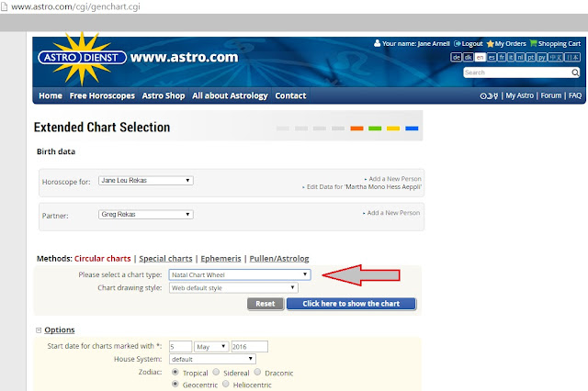The height and width of the screenshot is (391, 588).
Task: Open the start date month dropdown (May)
Action: 211,346
